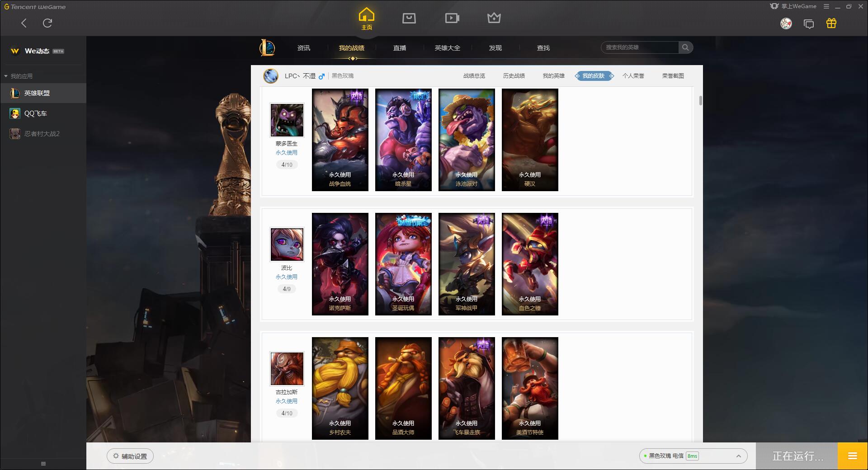This screenshot has height=470, width=868.
Task: Click the 波比 champion portrait
Action: [287, 244]
